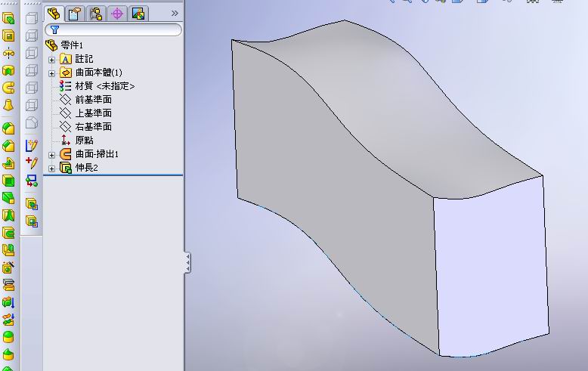This screenshot has height=371, width=588.
Task: Expand the 伸長2 feature node
Action: (51, 168)
